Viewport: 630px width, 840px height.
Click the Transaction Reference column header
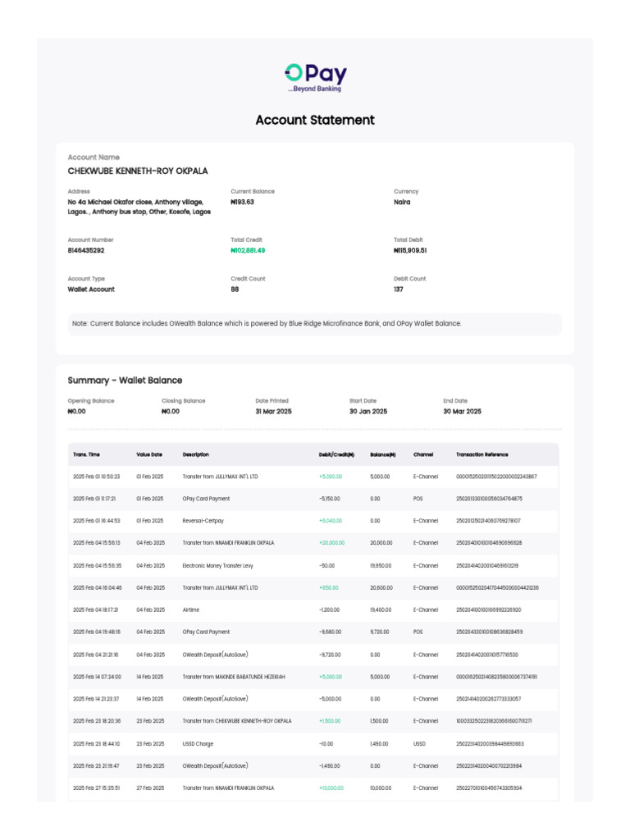482,454
